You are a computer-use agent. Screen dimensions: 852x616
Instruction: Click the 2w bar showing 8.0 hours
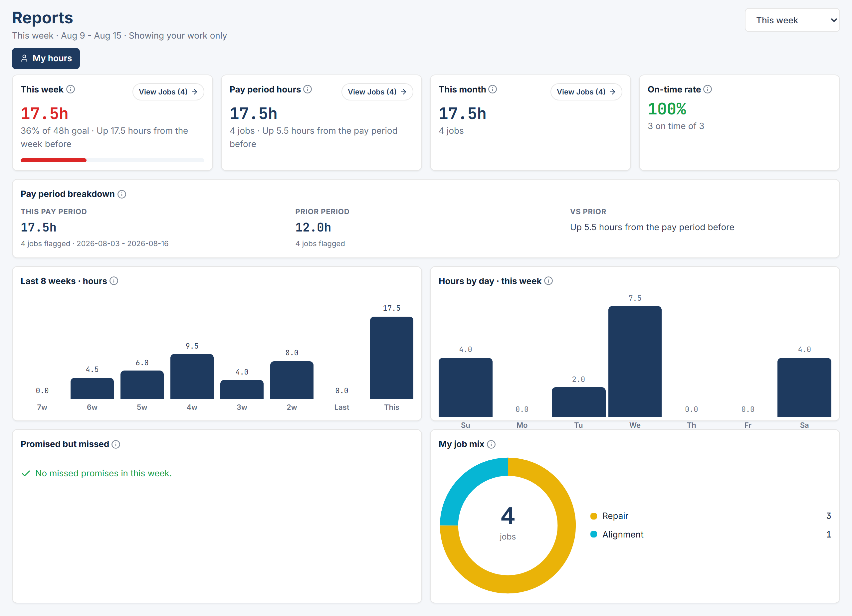point(292,380)
